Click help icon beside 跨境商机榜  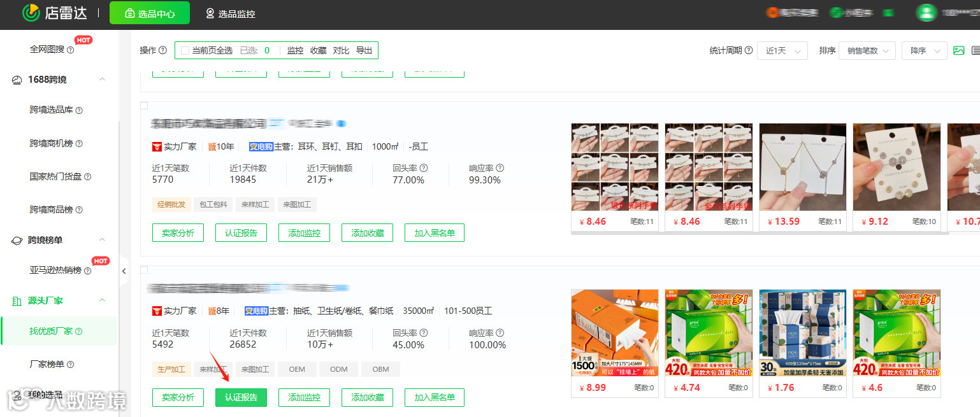[x=79, y=143]
